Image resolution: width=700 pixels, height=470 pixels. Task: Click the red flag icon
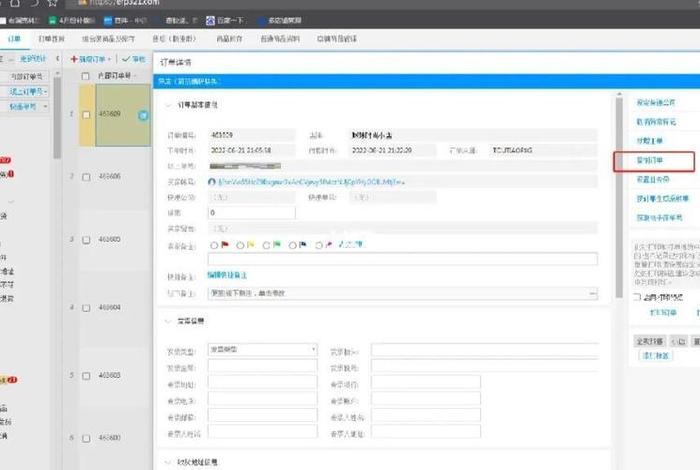(225, 245)
